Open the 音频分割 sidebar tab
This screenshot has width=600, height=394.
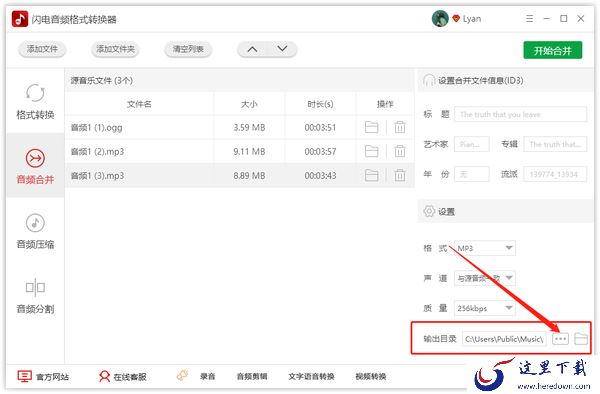pyautogui.click(x=35, y=295)
